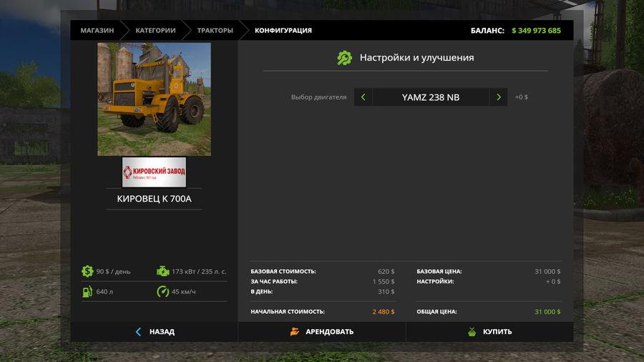Go to МАГАЗИН breadcrumb
Screen dimensions: 644x362
click(97, 31)
